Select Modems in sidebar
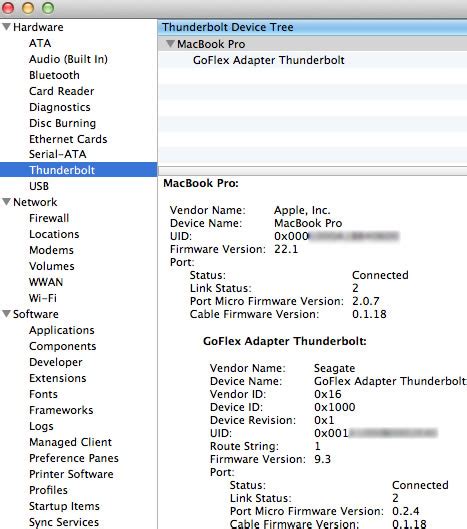Image resolution: width=467 pixels, height=529 pixels. [51, 250]
